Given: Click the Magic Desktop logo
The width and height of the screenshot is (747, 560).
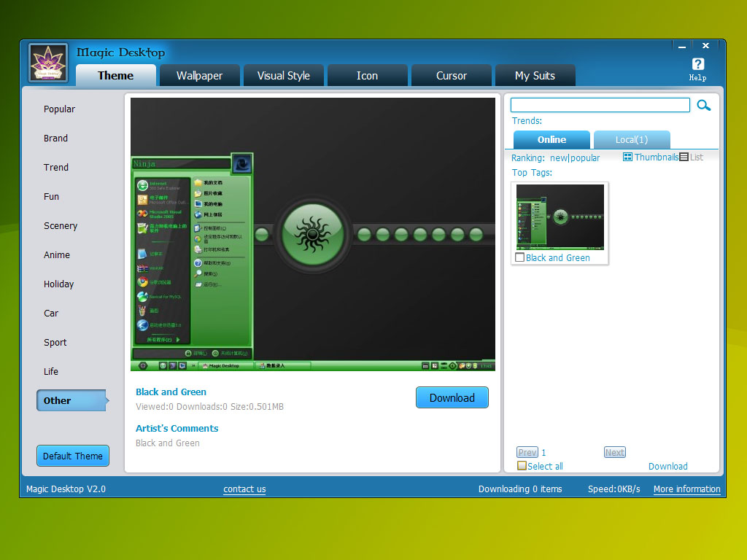Looking at the screenshot, I should click(x=47, y=63).
